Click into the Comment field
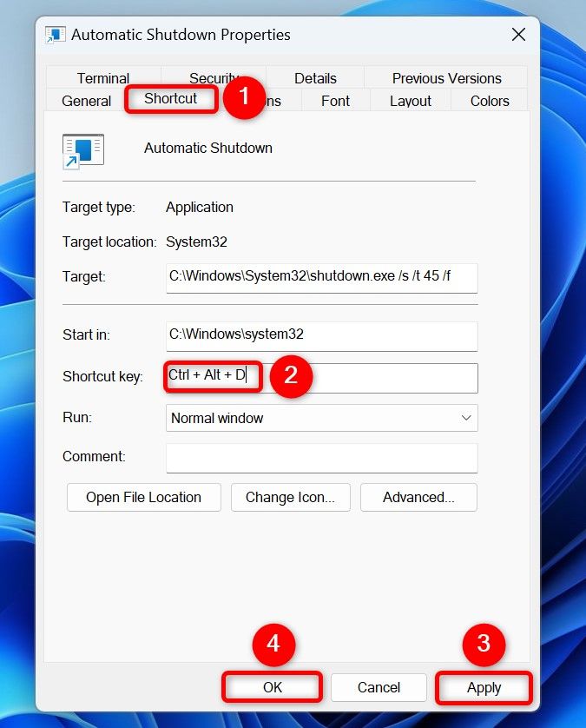This screenshot has height=728, width=586. point(321,458)
